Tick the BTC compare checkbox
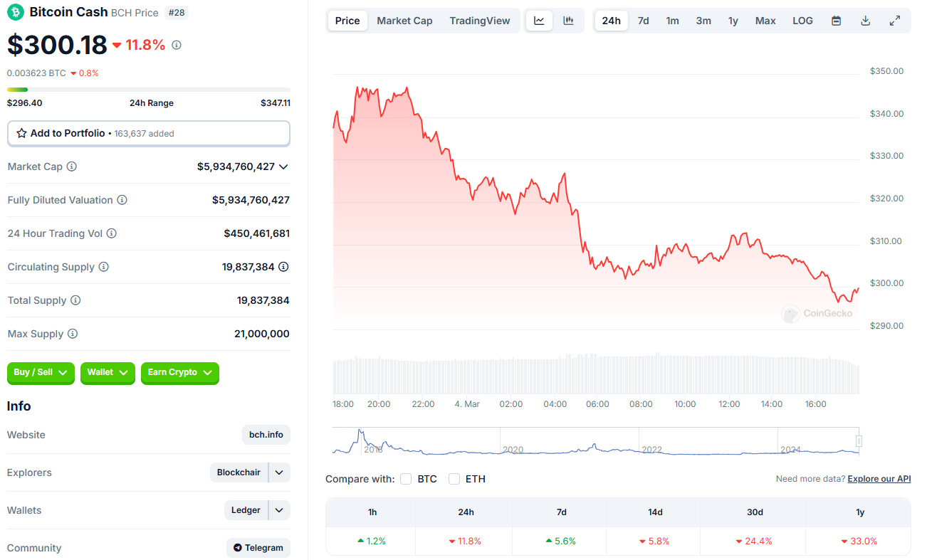 406,479
